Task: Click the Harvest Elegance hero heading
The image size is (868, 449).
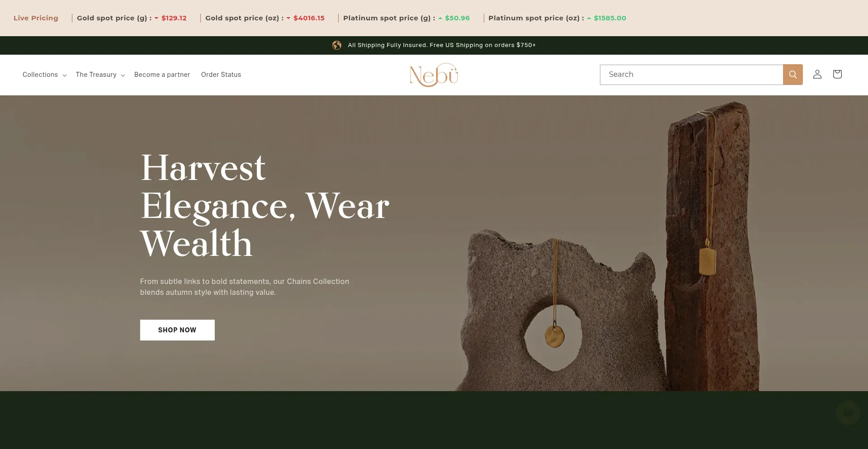Action: (x=264, y=206)
